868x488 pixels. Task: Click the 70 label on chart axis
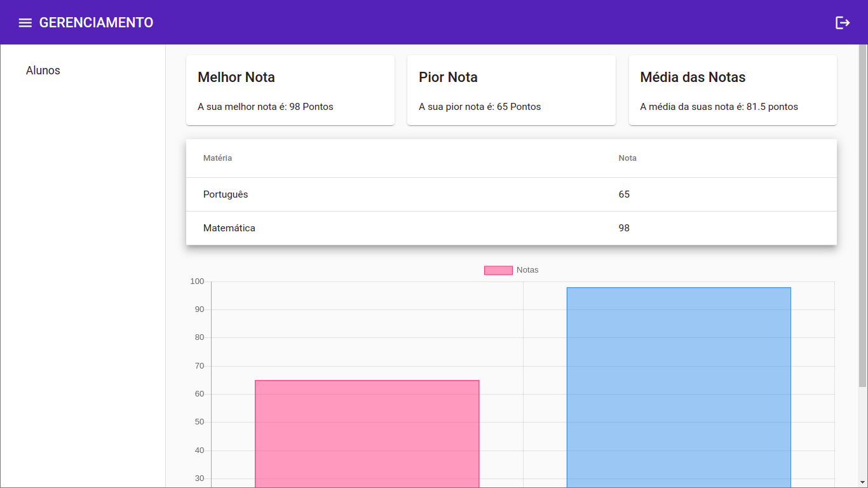(200, 366)
